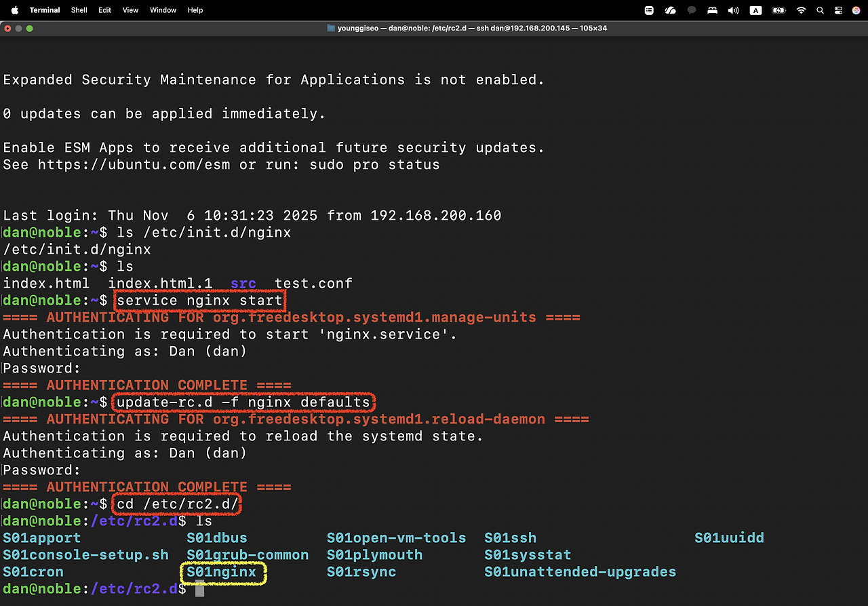Click the 'sudo pro status' text
The width and height of the screenshot is (868, 606).
(x=374, y=165)
